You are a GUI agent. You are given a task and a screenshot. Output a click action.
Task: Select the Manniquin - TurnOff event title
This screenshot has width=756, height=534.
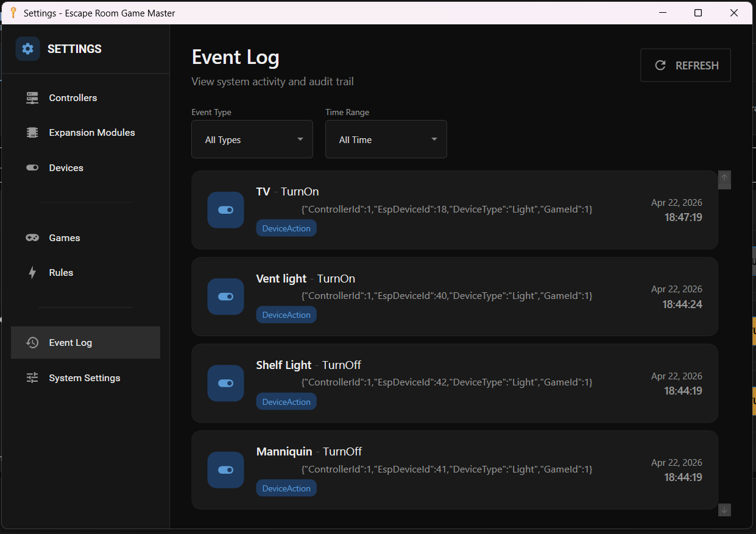click(309, 452)
